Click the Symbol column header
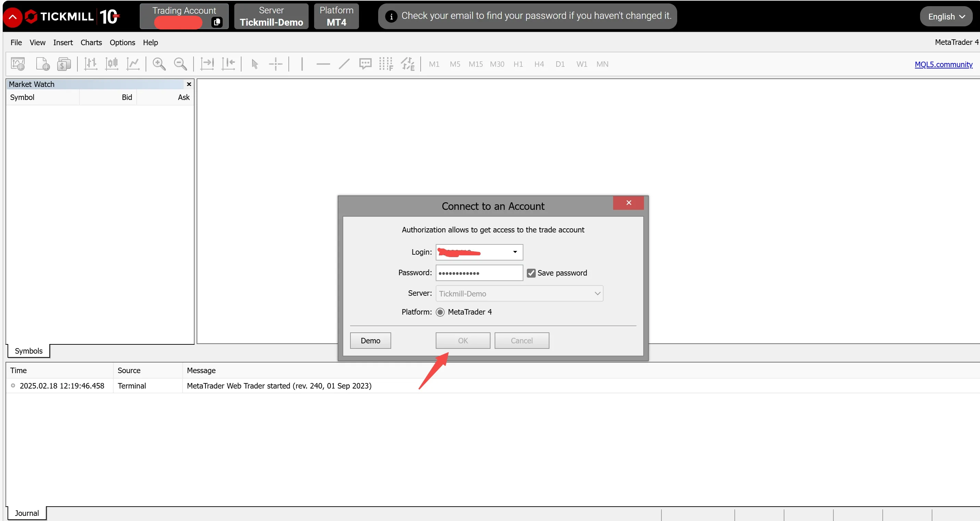Screen dimensions: 980x521 [42, 97]
